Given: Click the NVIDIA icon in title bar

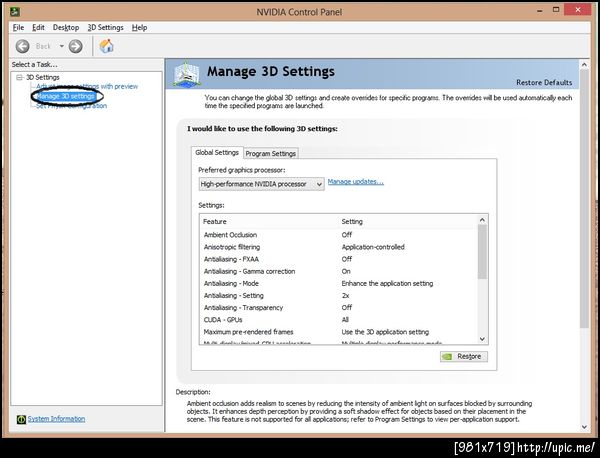Looking at the screenshot, I should pyautogui.click(x=15, y=11).
